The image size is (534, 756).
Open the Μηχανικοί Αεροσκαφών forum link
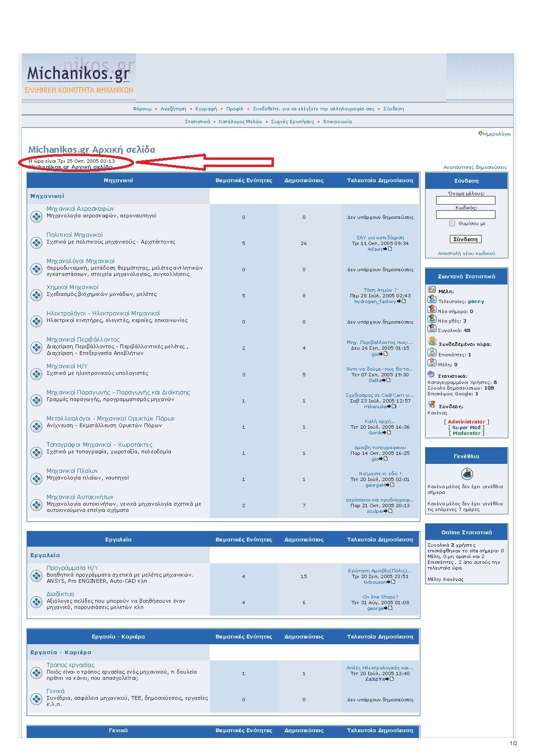tap(80, 208)
